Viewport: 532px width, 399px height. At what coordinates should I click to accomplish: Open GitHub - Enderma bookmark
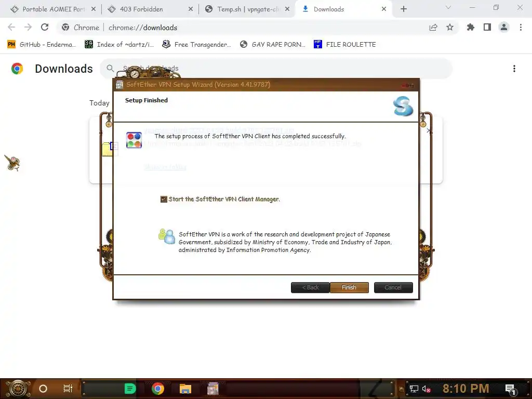point(42,45)
